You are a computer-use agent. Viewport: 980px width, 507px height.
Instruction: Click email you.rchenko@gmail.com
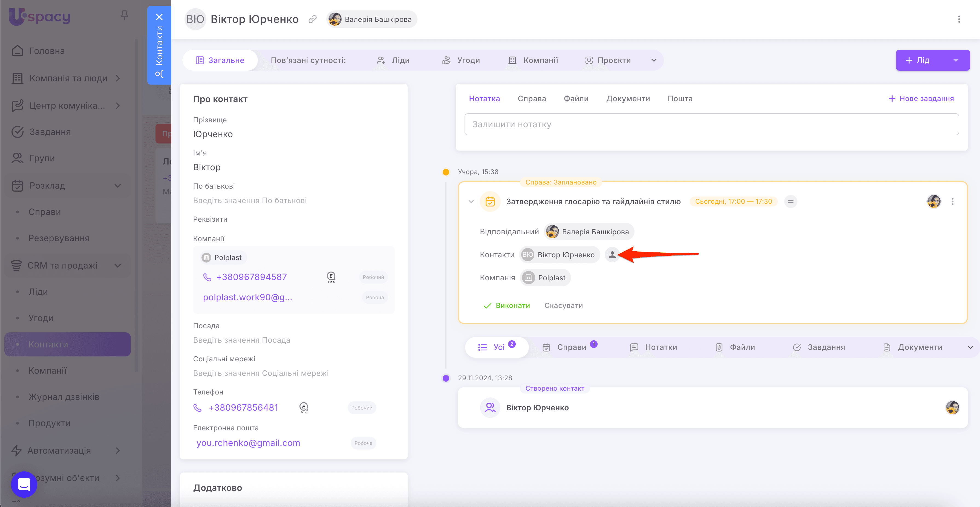click(248, 443)
